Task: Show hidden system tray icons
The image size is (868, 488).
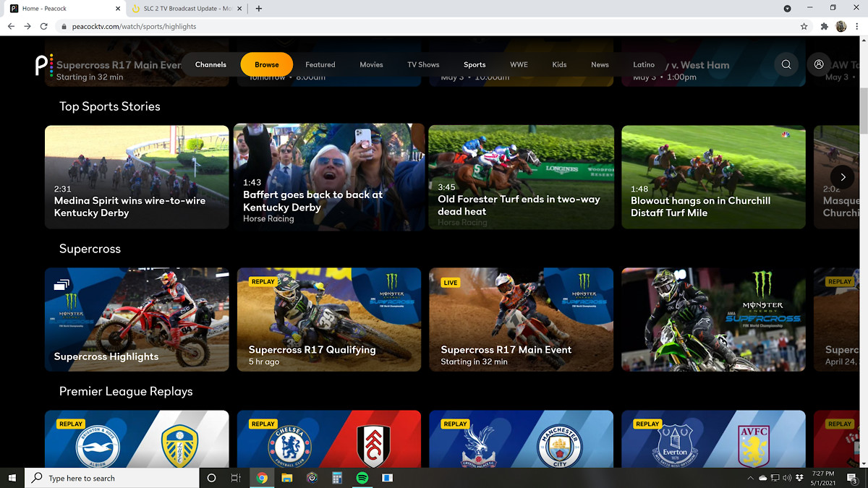Action: (750, 478)
